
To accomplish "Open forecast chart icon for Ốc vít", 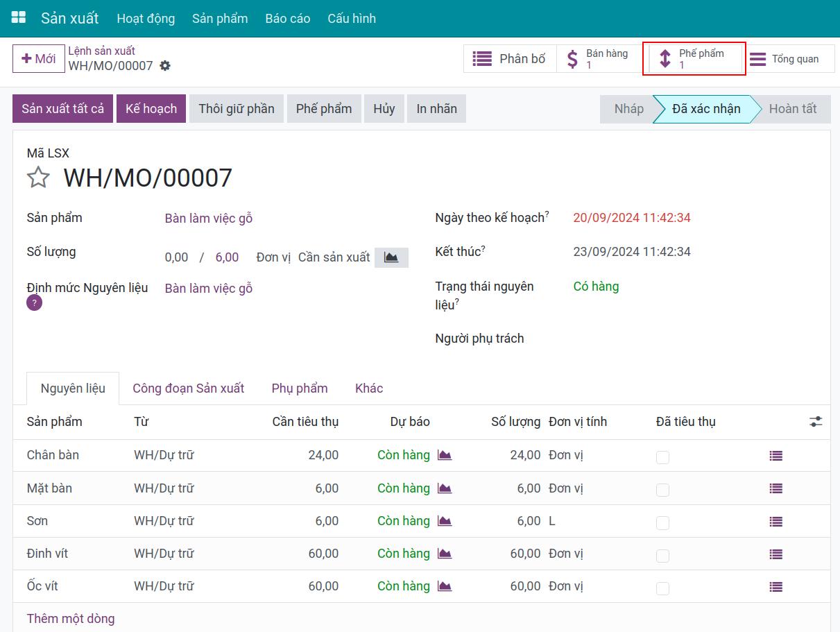I will [445, 586].
